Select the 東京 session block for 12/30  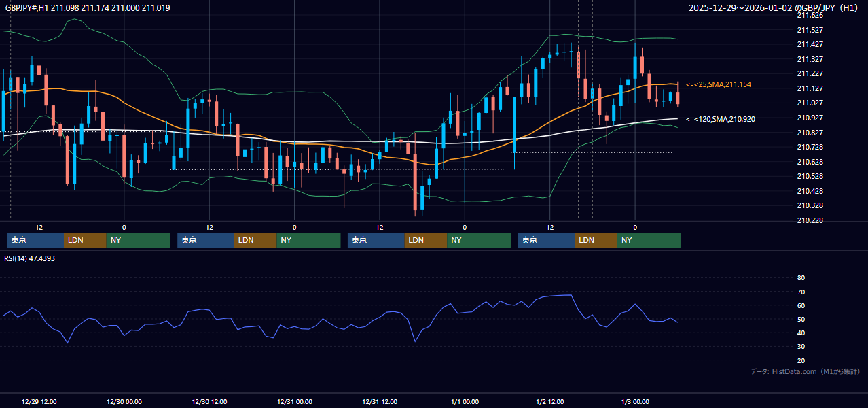click(x=206, y=240)
